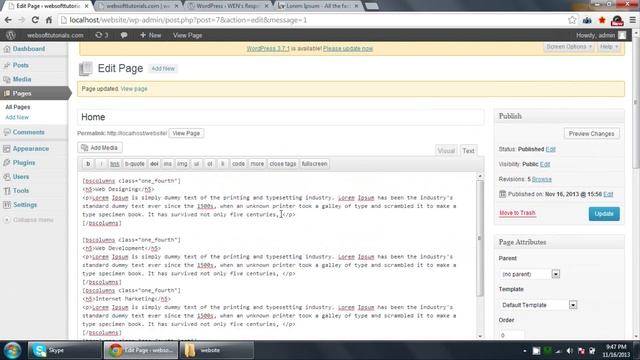The width and height of the screenshot is (640, 360).
Task: Switch to the Text editor tab
Action: point(468,151)
